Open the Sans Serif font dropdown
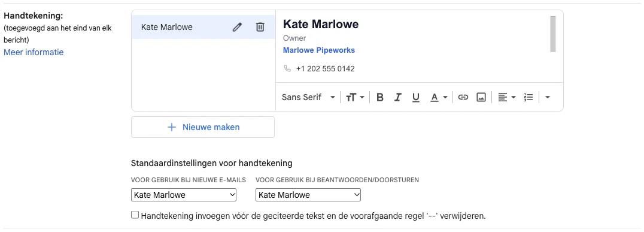Image resolution: width=644 pixels, height=232 pixels. point(308,98)
